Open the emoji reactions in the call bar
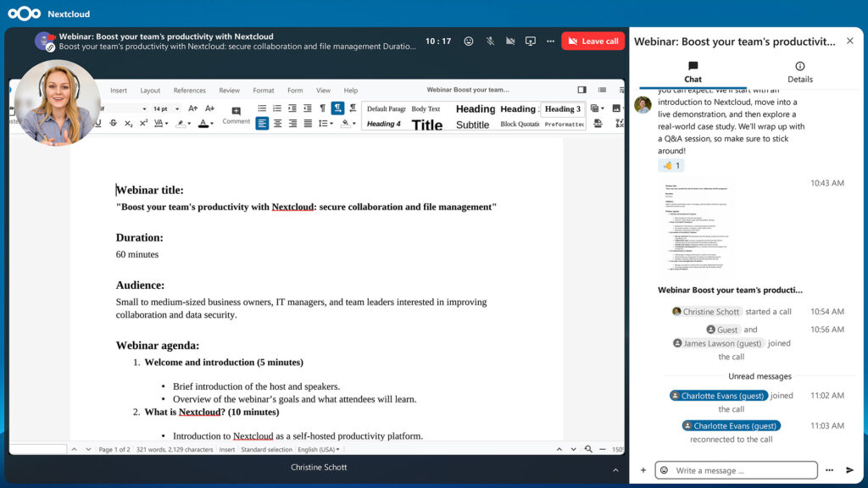The width and height of the screenshot is (868, 488). 469,40
